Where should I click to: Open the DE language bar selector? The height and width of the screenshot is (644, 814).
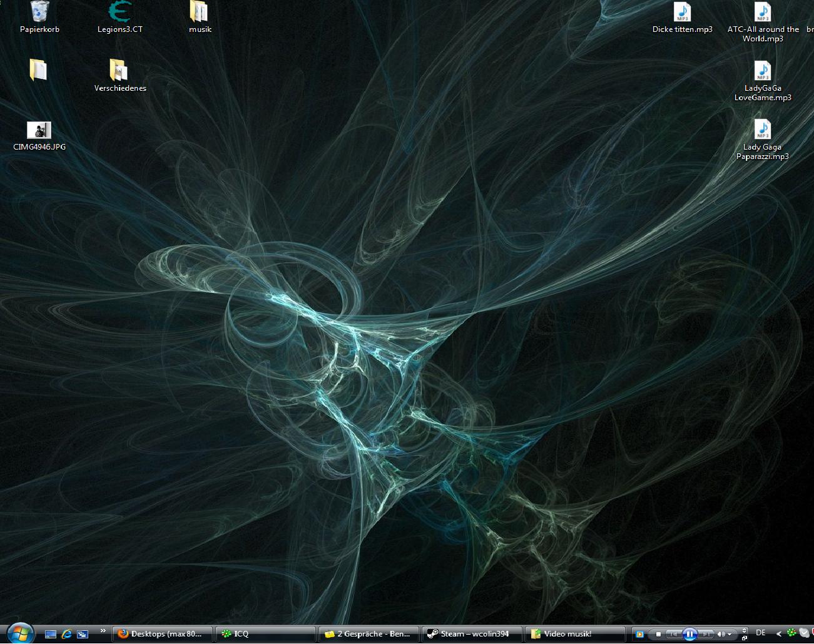tap(761, 633)
